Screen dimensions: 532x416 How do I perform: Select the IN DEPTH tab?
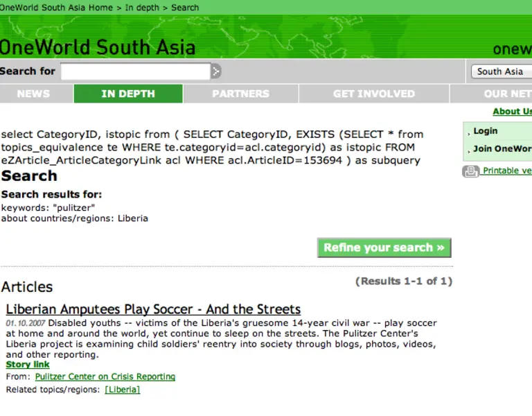(128, 94)
